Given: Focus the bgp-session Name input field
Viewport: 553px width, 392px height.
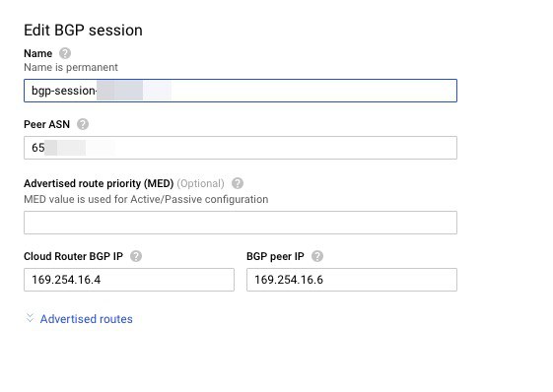Looking at the screenshot, I should tap(241, 91).
